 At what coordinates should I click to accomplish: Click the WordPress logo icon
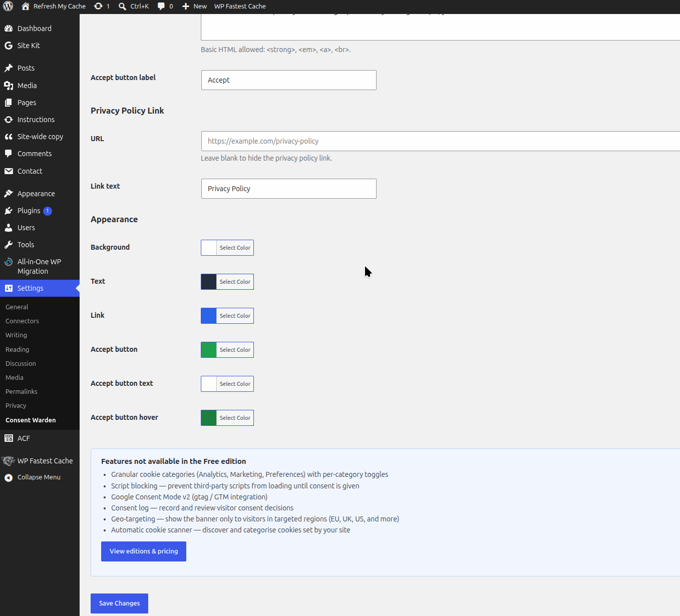(8, 6)
